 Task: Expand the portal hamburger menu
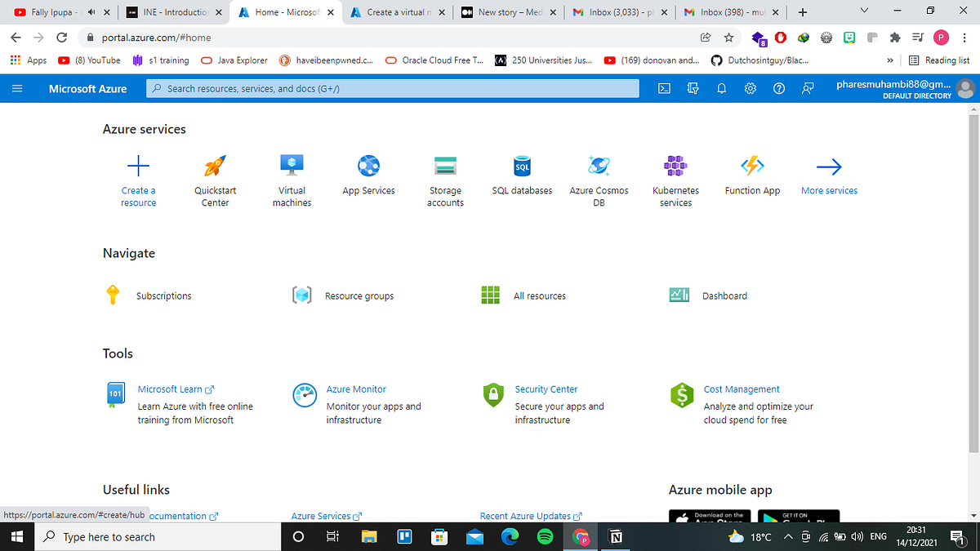point(17,88)
